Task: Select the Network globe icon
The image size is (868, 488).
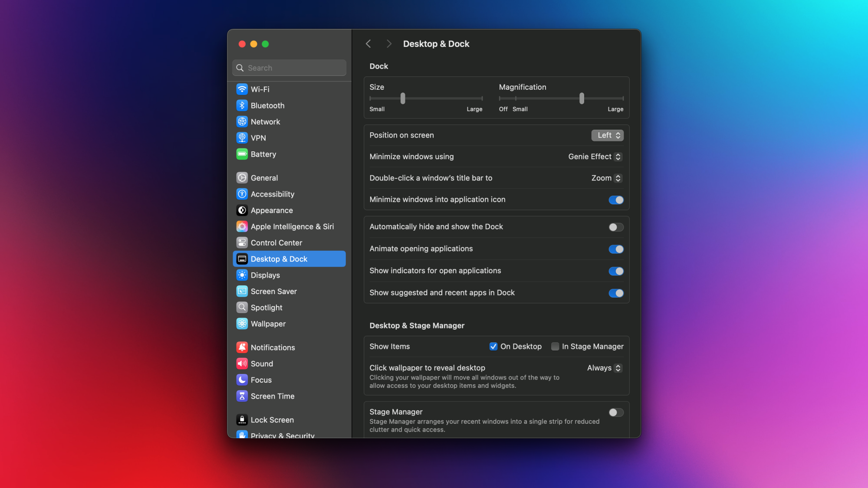Action: point(242,122)
